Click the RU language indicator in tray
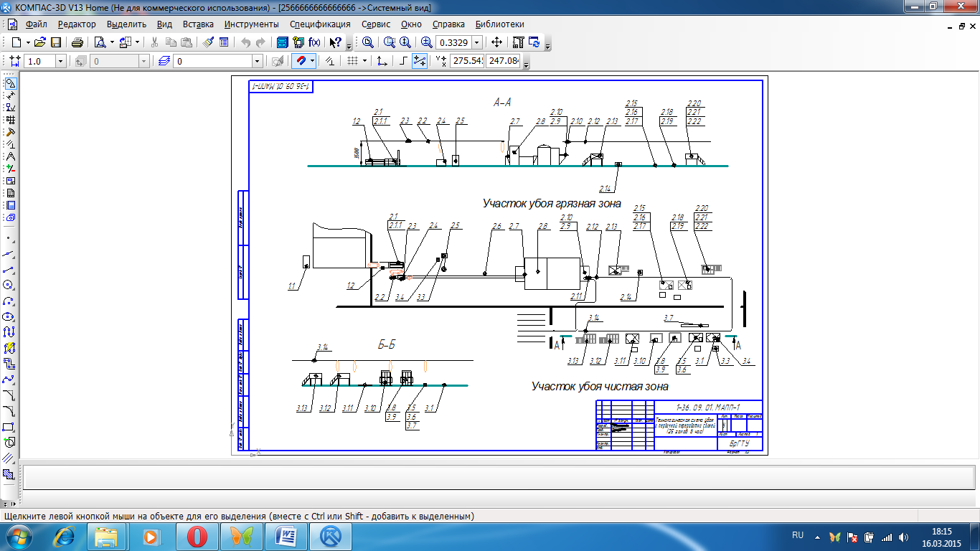Image resolution: width=980 pixels, height=551 pixels. click(798, 535)
